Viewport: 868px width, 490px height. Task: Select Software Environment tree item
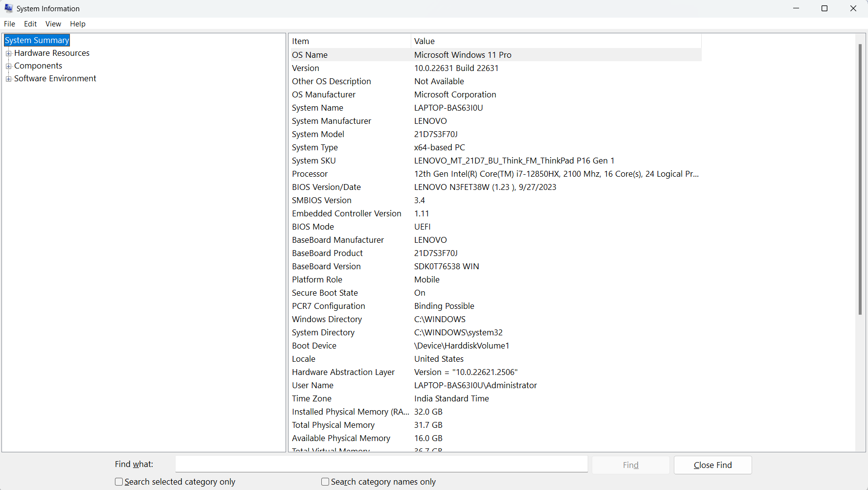click(55, 78)
